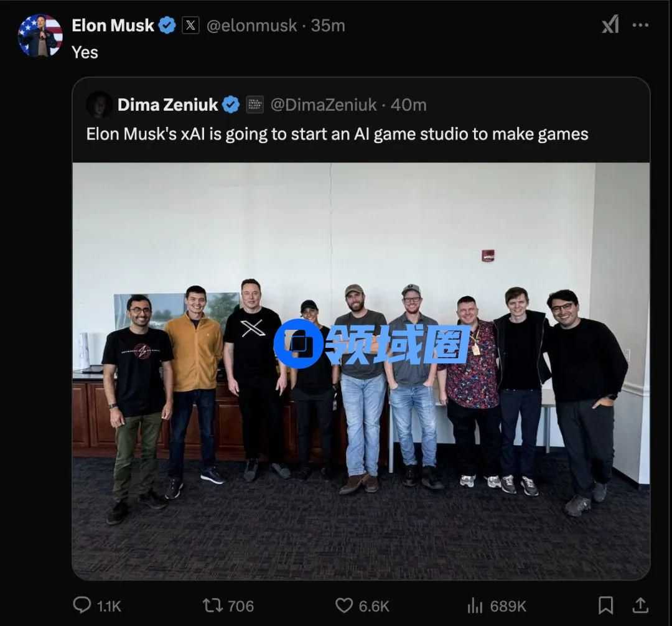Click the Dima Zeniuk display name
The width and height of the screenshot is (672, 626).
pos(167,105)
